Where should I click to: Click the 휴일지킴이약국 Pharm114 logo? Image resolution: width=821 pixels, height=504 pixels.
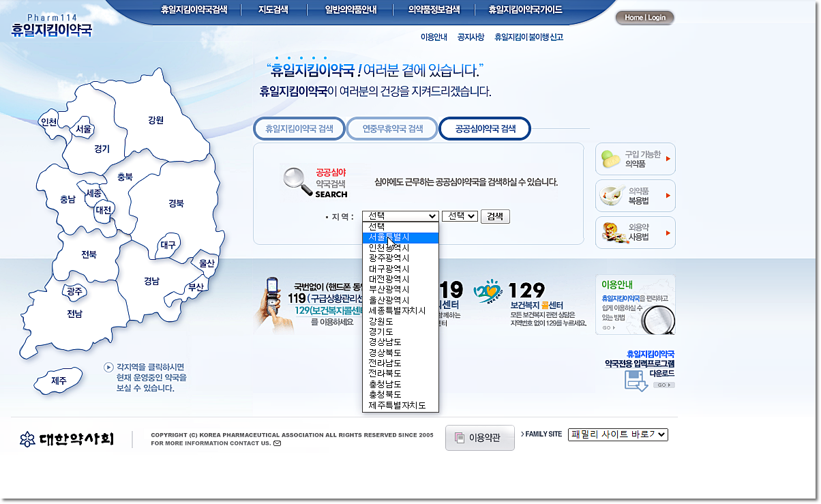(x=51, y=26)
